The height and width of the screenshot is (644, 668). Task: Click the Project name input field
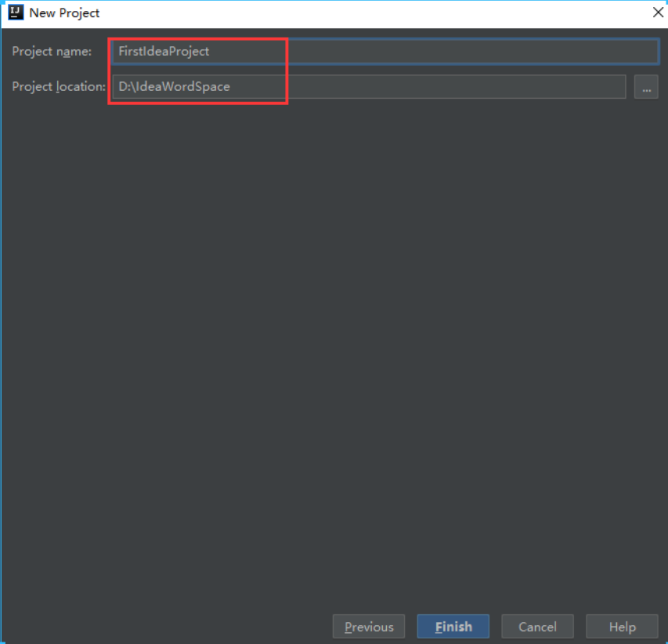click(385, 51)
